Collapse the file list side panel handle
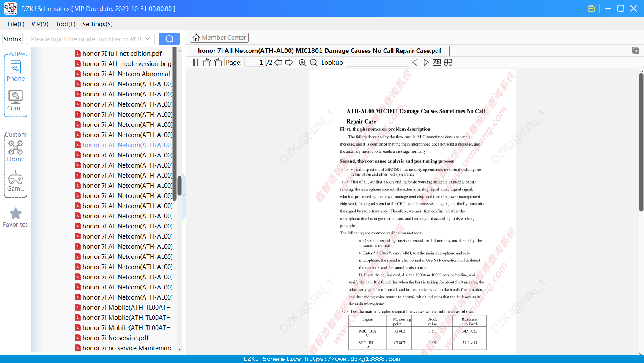 [184, 196]
